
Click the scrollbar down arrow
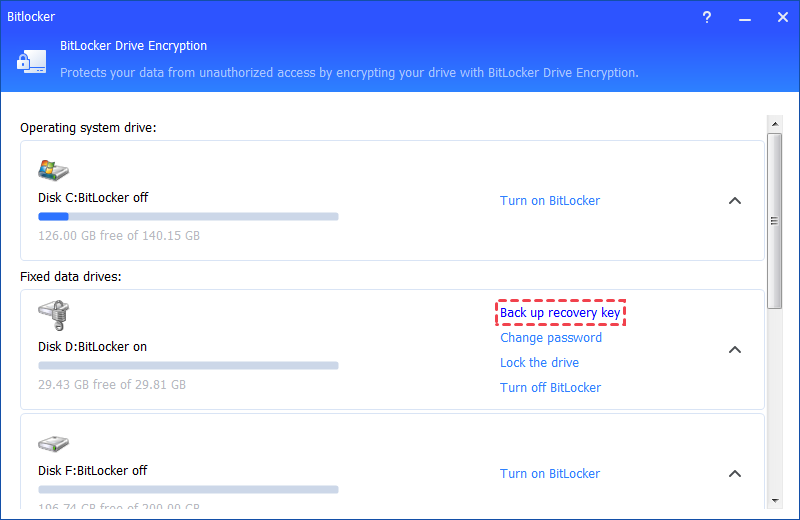[774, 499]
